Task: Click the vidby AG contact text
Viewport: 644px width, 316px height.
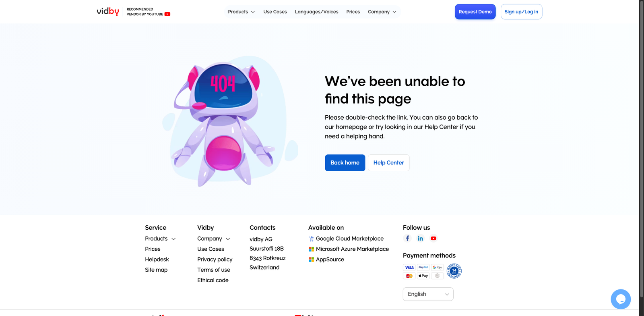Action: point(261,239)
